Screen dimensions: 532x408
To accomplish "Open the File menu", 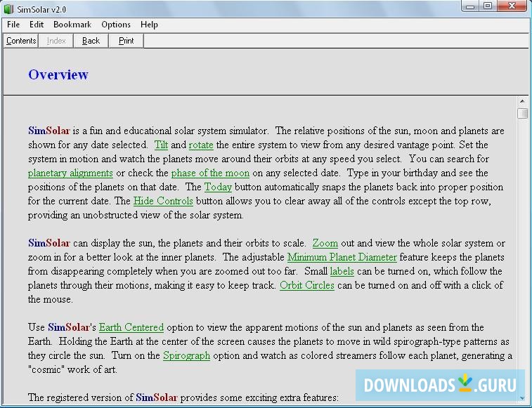I will pyautogui.click(x=13, y=25).
